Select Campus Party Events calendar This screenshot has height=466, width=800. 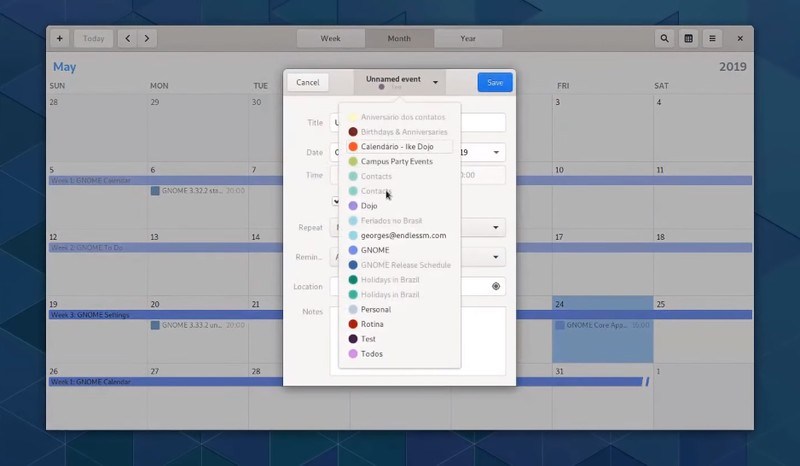pyautogui.click(x=399, y=161)
